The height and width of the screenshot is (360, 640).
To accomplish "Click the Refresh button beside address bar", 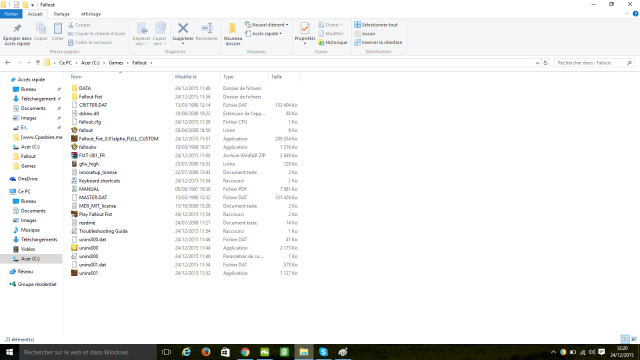I will [x=545, y=63].
